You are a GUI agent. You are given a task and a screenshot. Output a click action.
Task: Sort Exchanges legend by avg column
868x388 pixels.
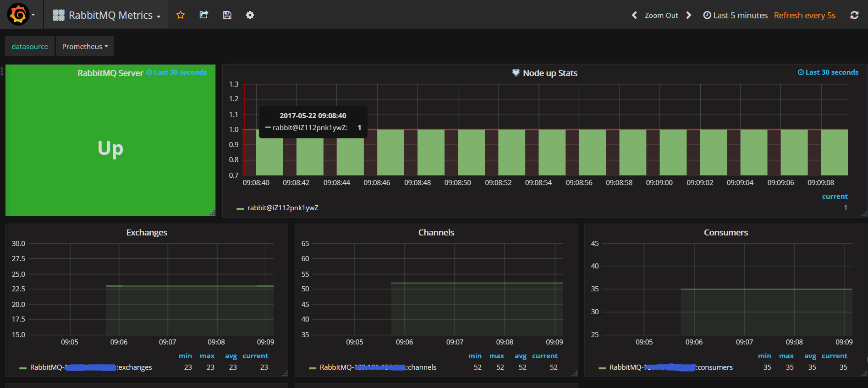pyautogui.click(x=231, y=356)
